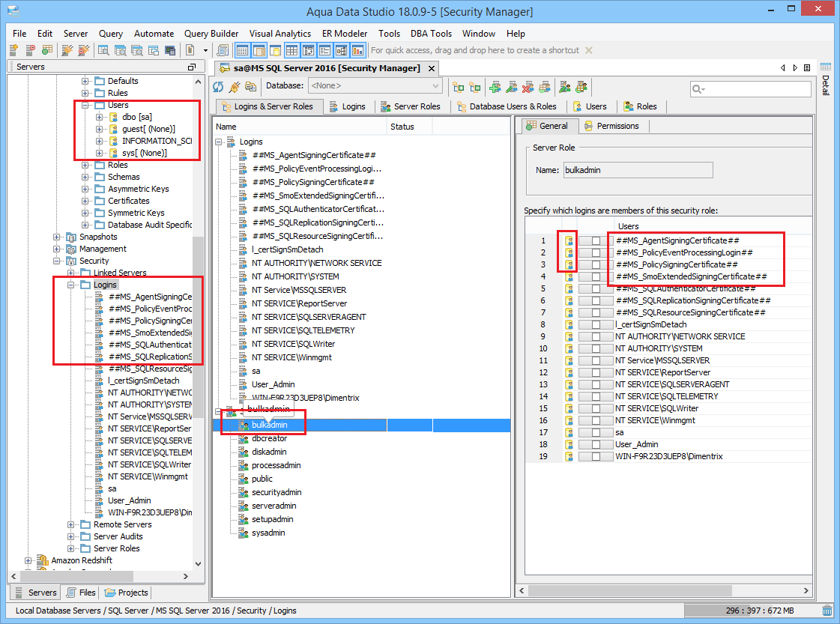Click the script document icon in main toolbar
Image resolution: width=840 pixels, height=624 pixels.
[190, 50]
